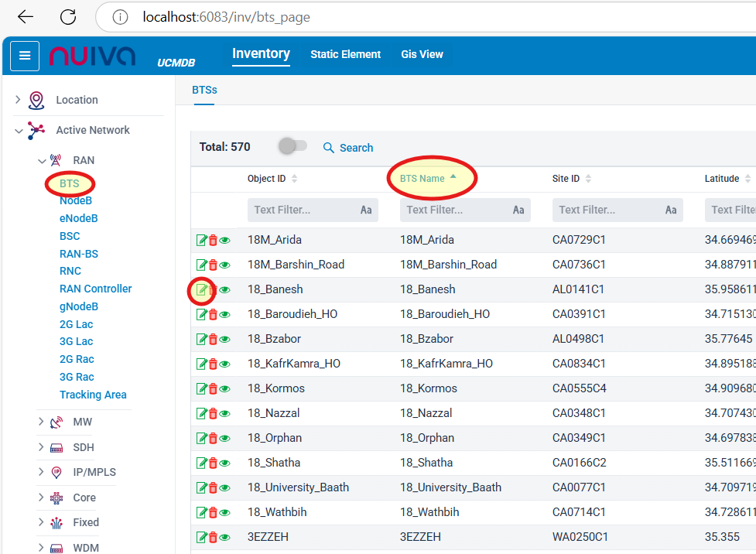Click the browser reload icon
Image resolution: width=756 pixels, height=554 pixels.
pyautogui.click(x=68, y=17)
